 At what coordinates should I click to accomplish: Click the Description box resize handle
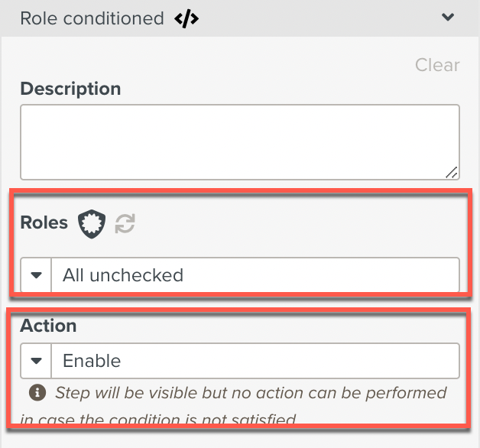click(452, 172)
